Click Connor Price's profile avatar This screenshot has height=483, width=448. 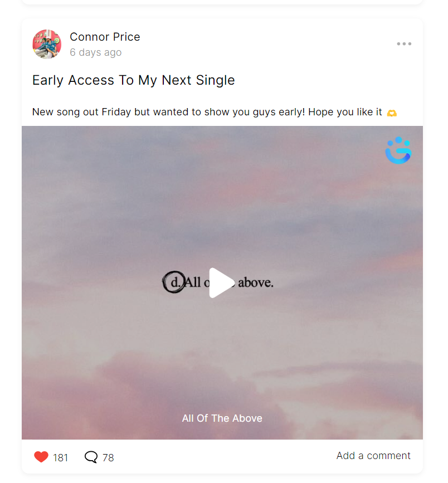47,44
